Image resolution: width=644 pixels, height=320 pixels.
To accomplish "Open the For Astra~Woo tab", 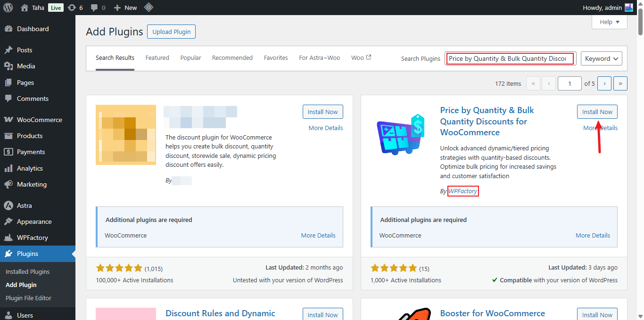I will (x=319, y=58).
